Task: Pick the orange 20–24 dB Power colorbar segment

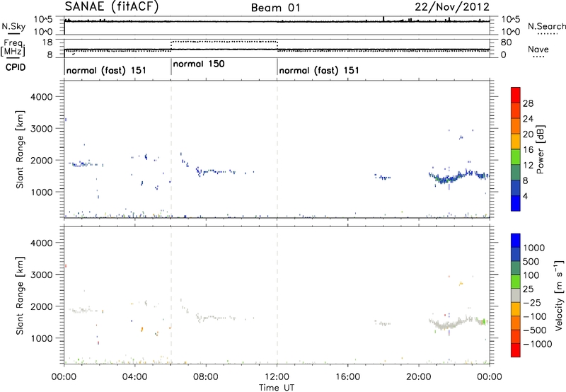Action: pyautogui.click(x=516, y=126)
